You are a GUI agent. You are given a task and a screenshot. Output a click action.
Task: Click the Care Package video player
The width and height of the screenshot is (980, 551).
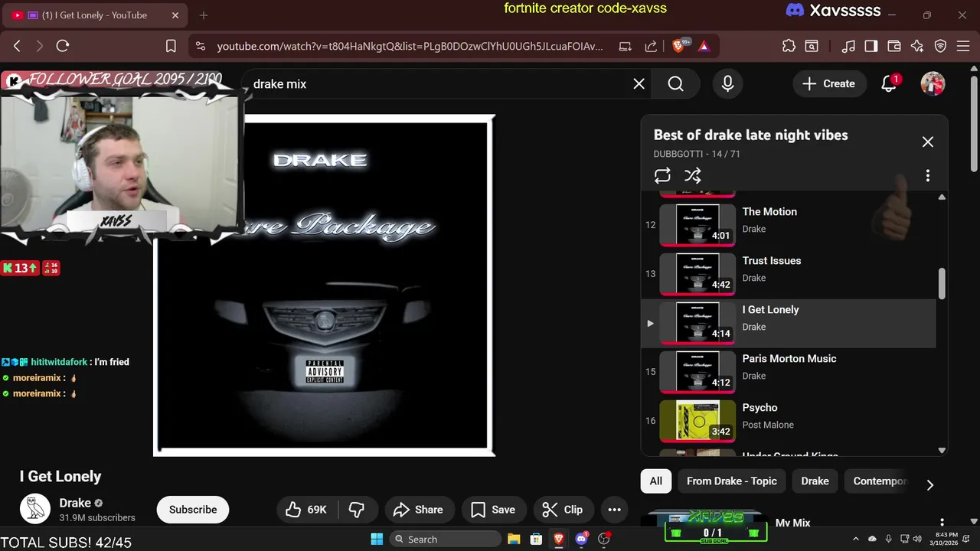click(324, 285)
